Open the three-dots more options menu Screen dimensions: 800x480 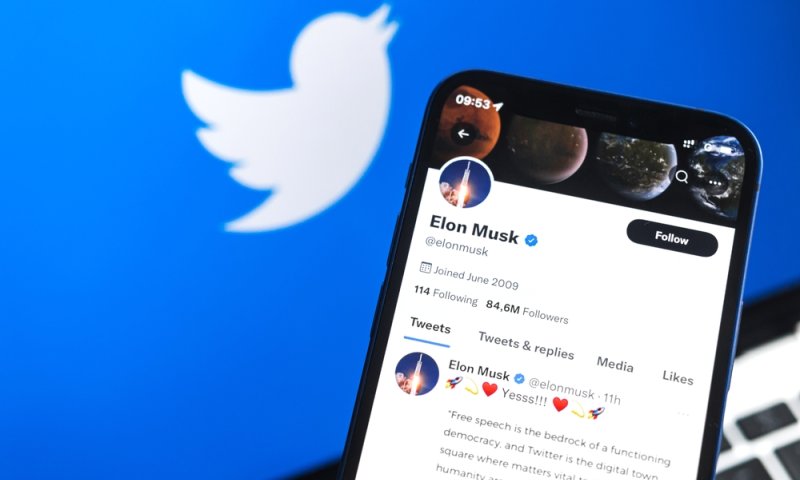715,183
